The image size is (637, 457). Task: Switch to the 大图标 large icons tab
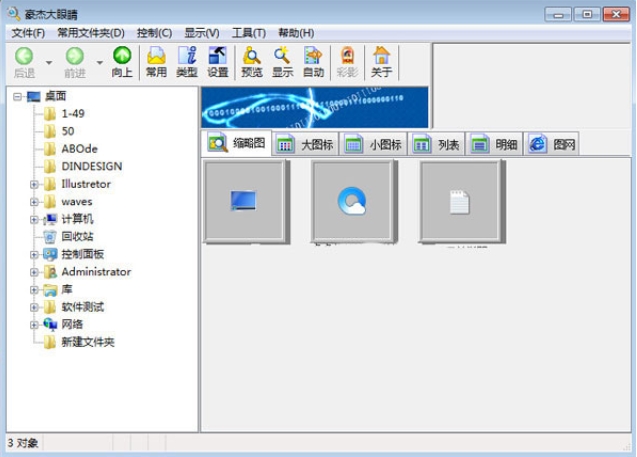(305, 144)
